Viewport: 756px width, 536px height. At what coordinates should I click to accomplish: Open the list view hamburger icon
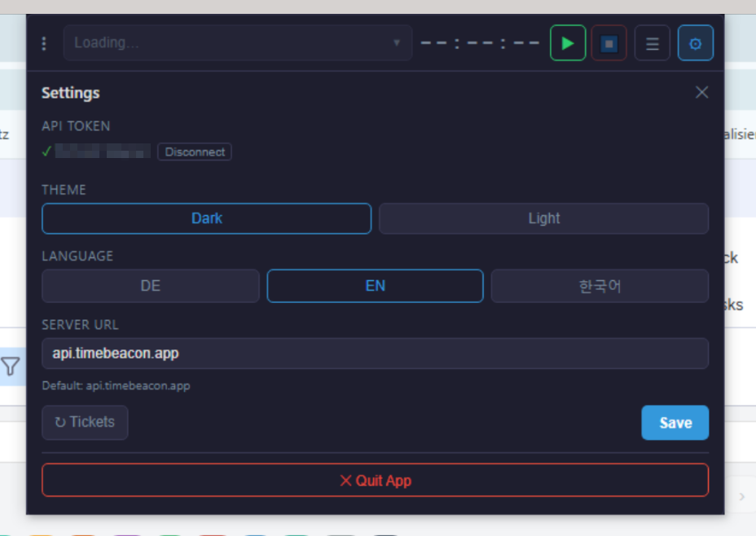coord(652,43)
